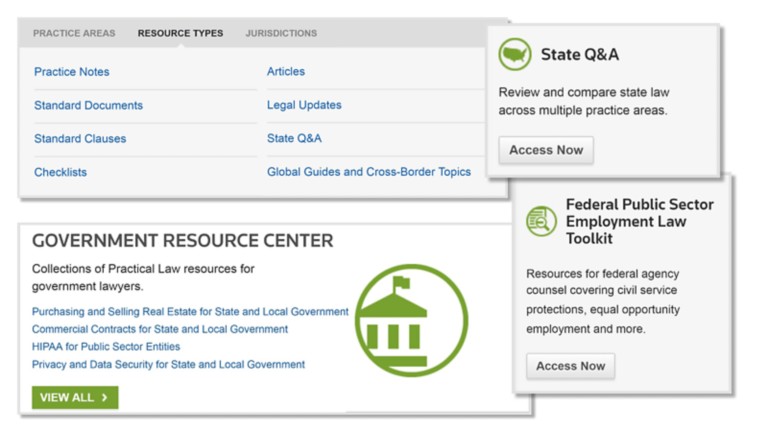Click the Government Resource Center heading
The width and height of the screenshot is (768, 432).
pyautogui.click(x=183, y=240)
